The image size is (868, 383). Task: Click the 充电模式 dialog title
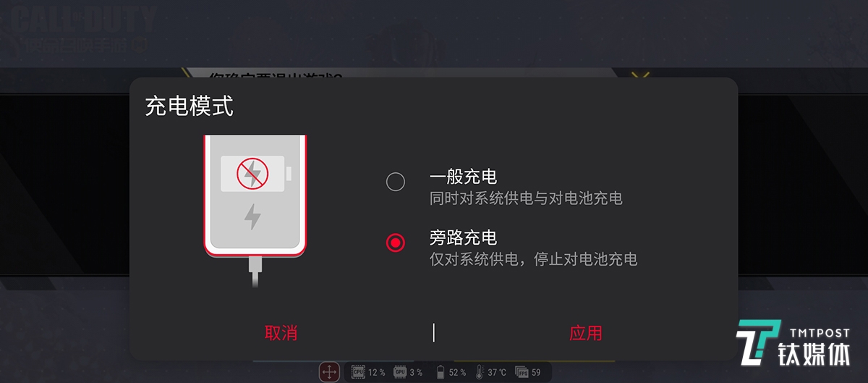click(189, 107)
